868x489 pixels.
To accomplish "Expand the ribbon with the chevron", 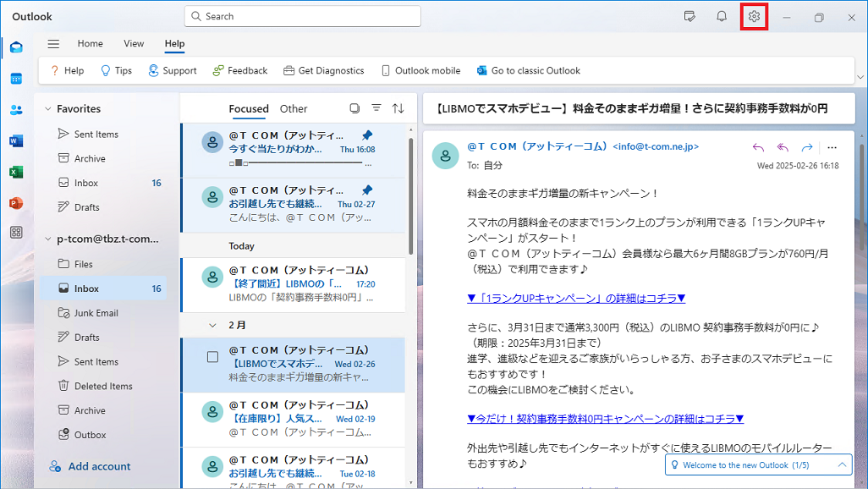I will pyautogui.click(x=860, y=76).
